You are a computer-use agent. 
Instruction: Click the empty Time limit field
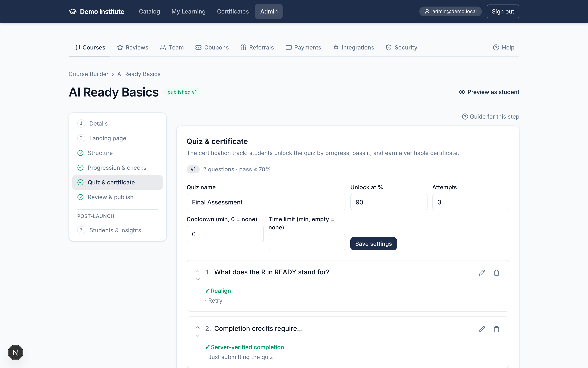pos(307,242)
